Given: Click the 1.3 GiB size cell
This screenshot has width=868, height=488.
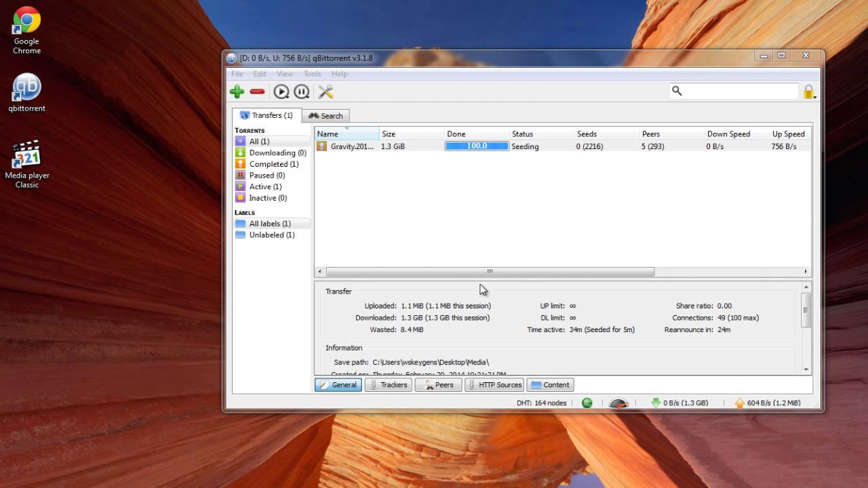Looking at the screenshot, I should tap(393, 146).
